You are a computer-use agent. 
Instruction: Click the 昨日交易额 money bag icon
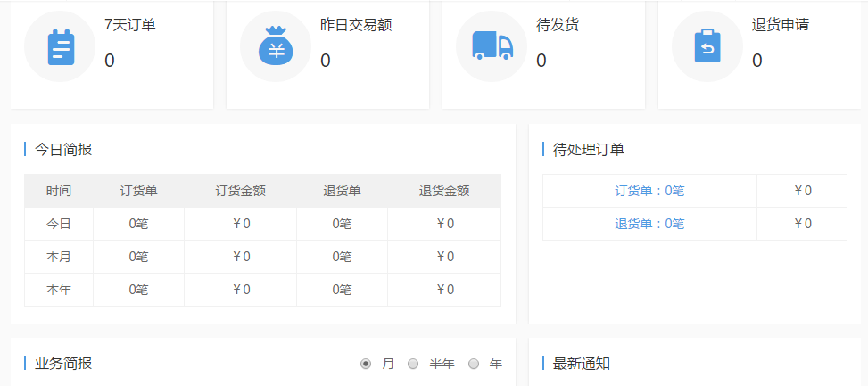(276, 45)
